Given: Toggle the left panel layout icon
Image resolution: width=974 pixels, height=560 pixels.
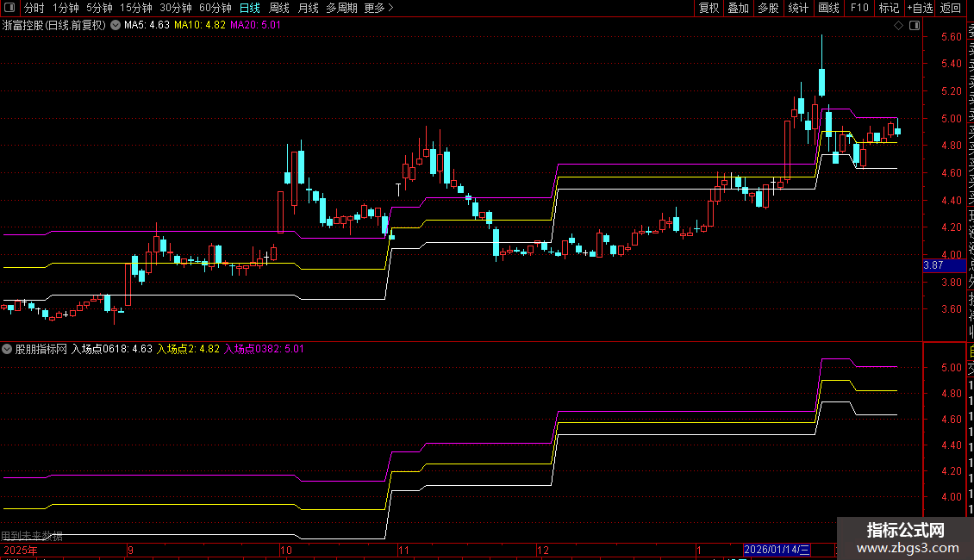Looking at the screenshot, I should 9,8.
